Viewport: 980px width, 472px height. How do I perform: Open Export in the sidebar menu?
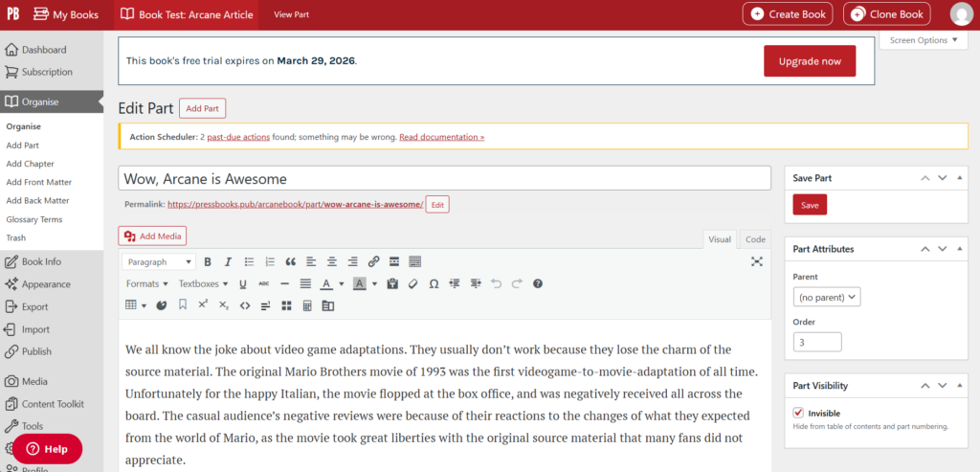pyautogui.click(x=35, y=307)
